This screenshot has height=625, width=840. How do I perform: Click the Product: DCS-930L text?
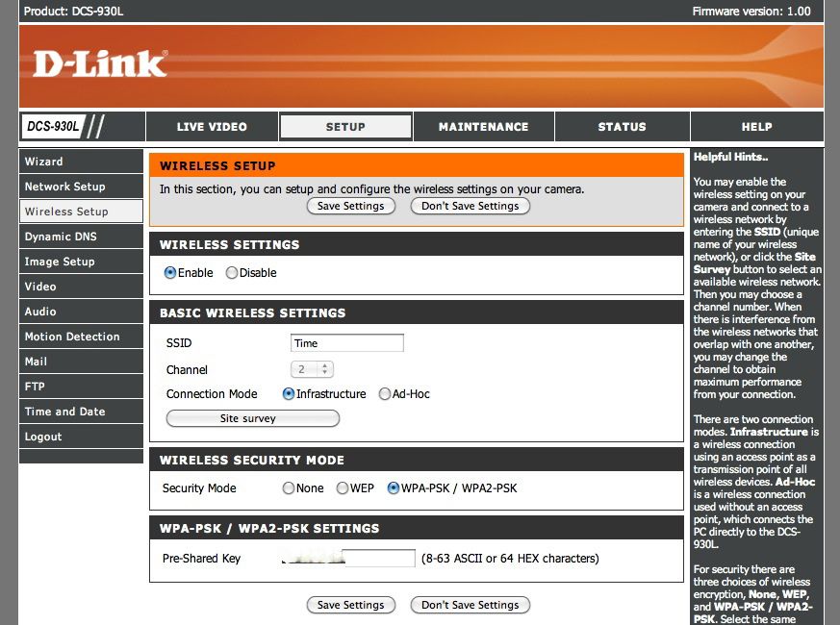(73, 12)
